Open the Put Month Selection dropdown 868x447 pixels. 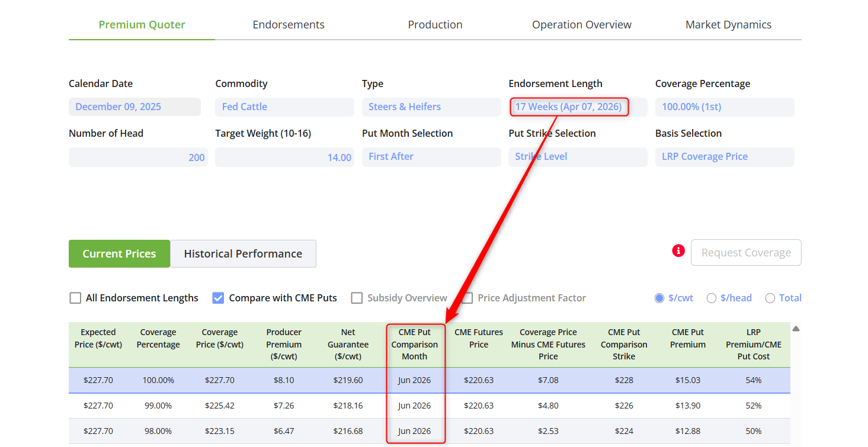point(431,157)
